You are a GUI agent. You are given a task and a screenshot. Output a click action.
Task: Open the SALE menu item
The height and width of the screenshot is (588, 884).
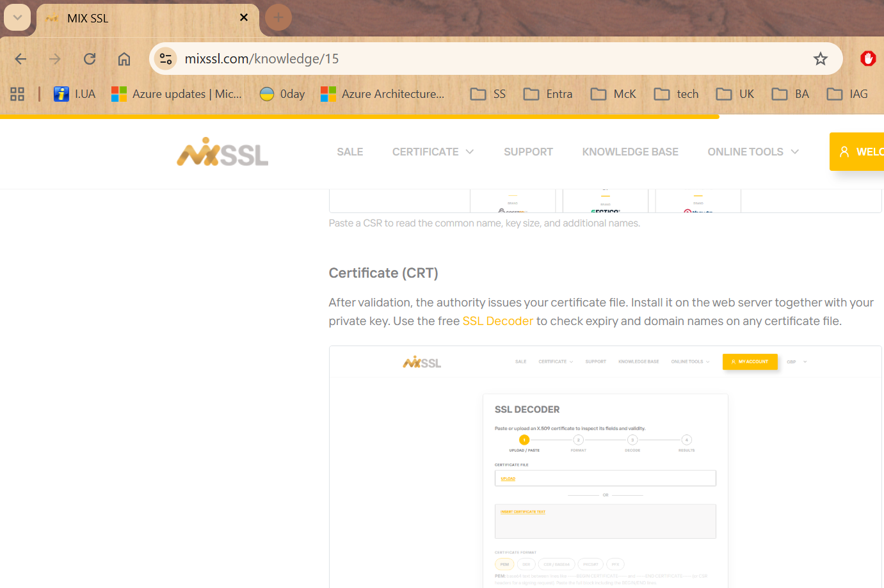[350, 152]
